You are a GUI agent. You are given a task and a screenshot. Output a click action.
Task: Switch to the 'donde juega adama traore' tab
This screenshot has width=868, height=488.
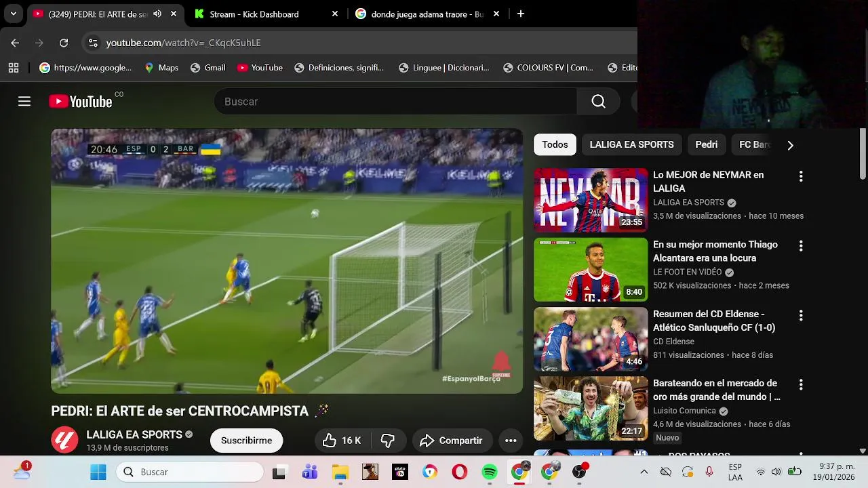click(427, 14)
